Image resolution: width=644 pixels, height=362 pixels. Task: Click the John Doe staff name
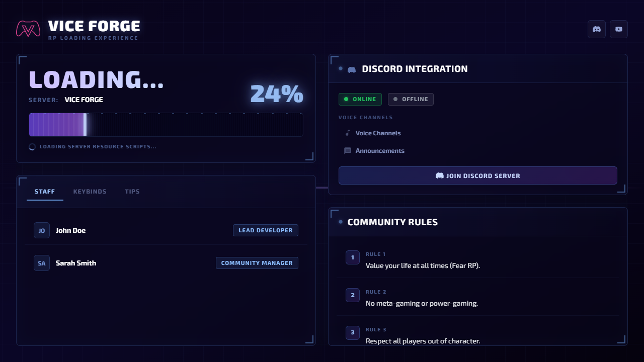click(71, 230)
